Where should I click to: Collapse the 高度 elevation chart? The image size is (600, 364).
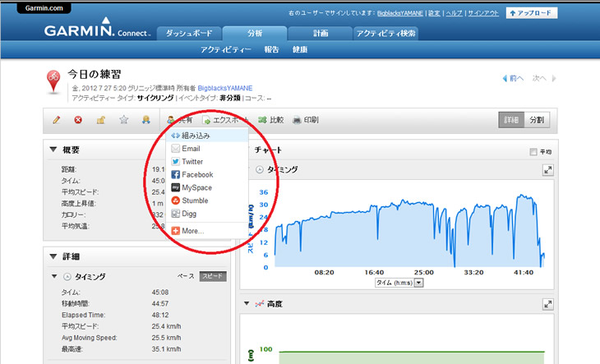247,303
